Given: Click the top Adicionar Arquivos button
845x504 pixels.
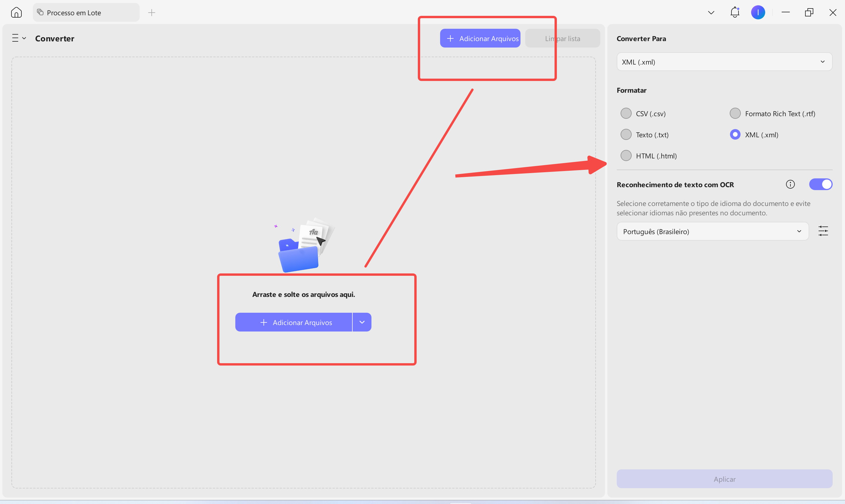Looking at the screenshot, I should click(480, 38).
